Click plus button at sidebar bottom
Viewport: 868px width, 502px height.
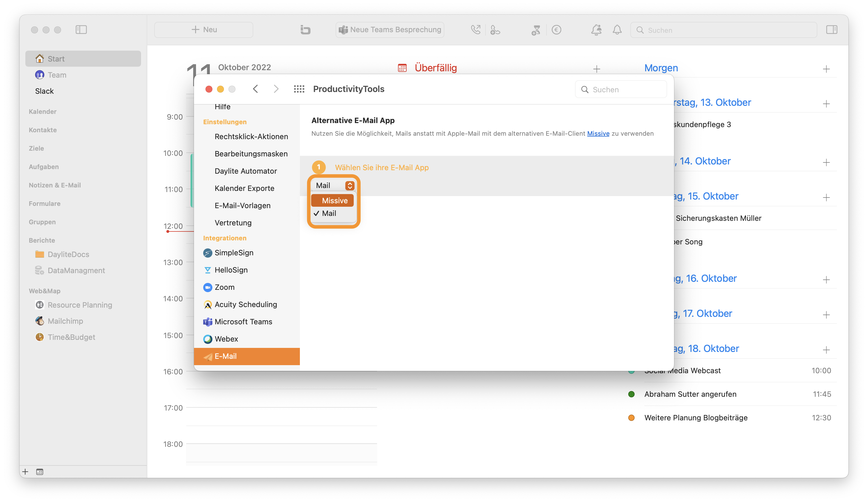25,472
